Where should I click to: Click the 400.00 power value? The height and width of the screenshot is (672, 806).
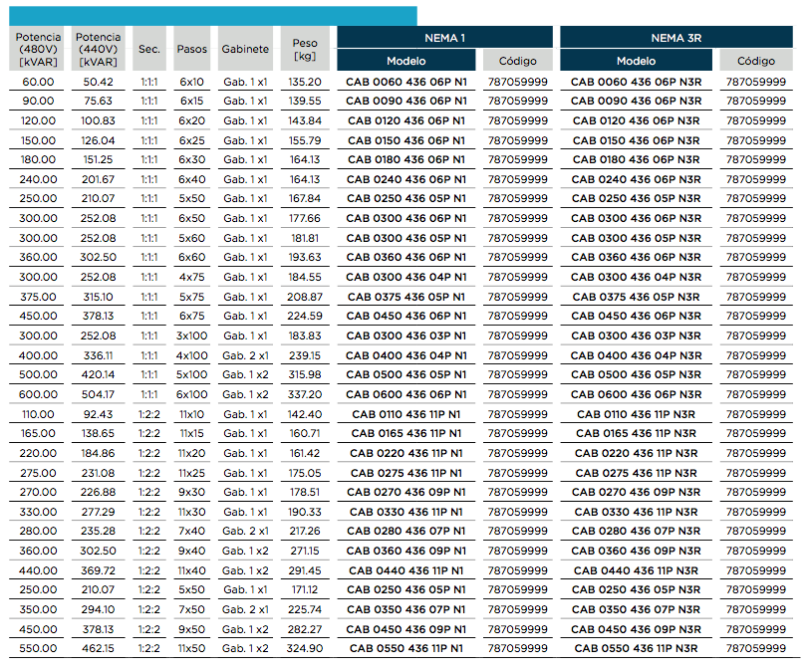38,355
